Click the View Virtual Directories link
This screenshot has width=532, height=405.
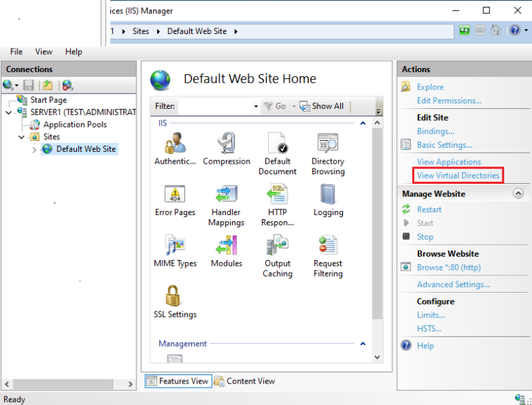click(x=457, y=175)
